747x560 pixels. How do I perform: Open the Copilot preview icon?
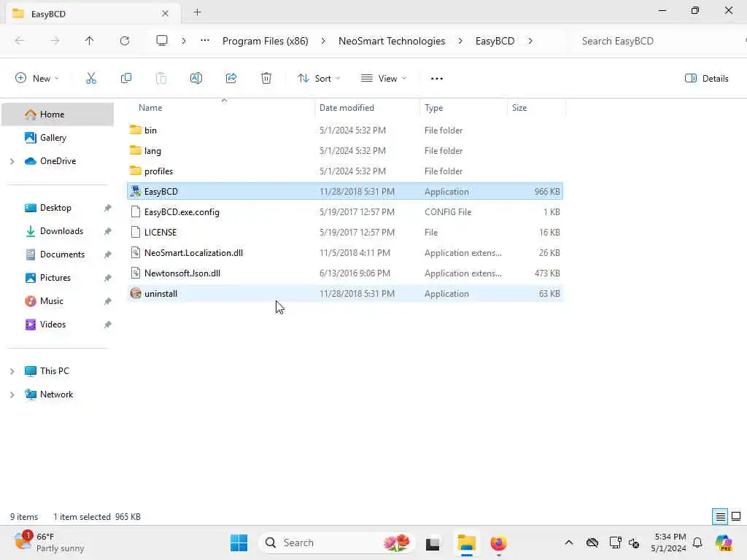[x=724, y=542]
